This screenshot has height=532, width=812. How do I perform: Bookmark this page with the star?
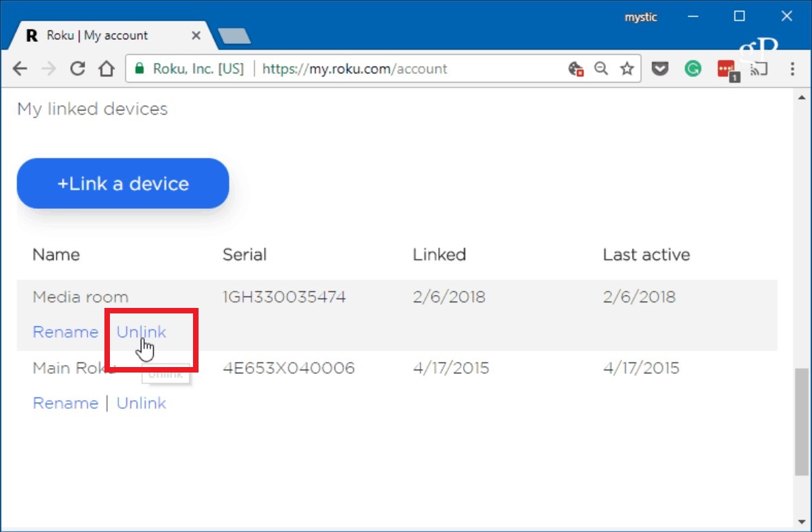pyautogui.click(x=627, y=69)
